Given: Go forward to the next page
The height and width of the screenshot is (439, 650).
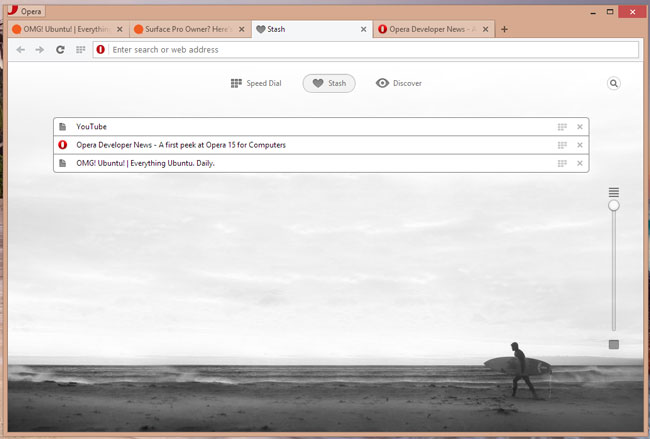Looking at the screenshot, I should click(x=40, y=50).
